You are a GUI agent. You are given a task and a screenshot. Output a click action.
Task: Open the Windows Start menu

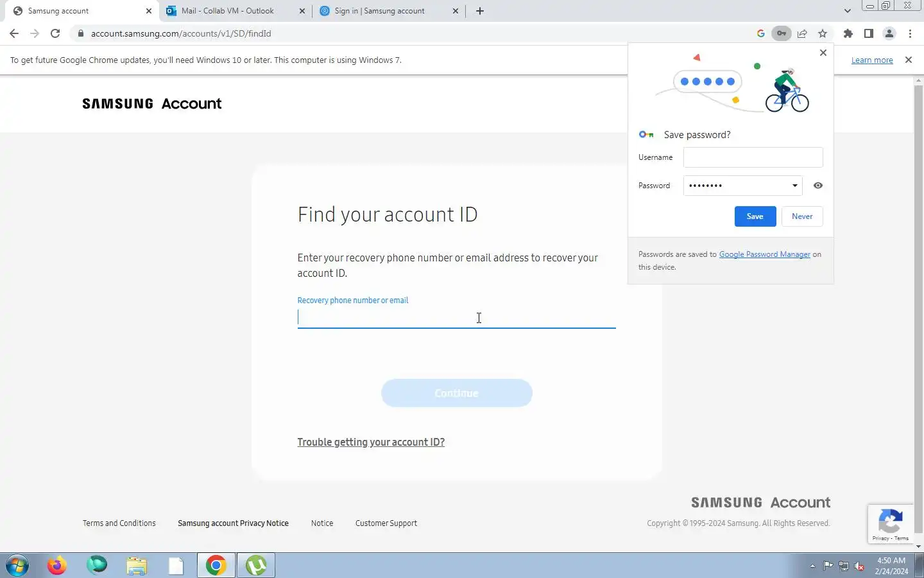(18, 566)
